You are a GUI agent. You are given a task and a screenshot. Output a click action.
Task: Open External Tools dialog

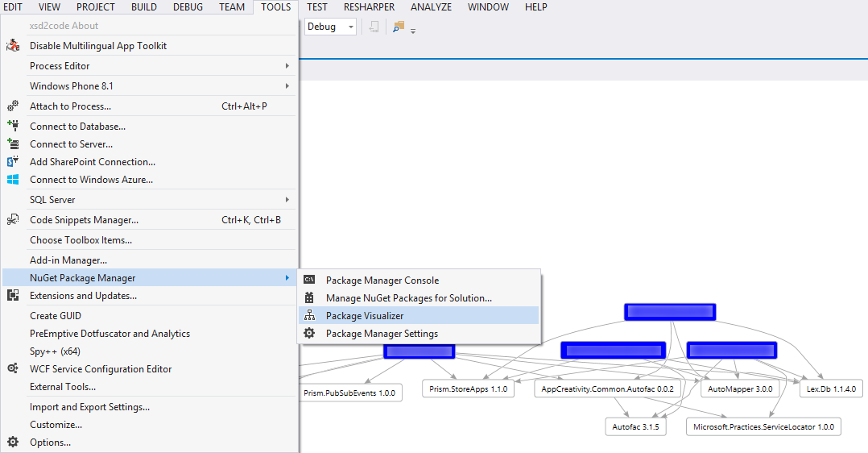click(150, 386)
